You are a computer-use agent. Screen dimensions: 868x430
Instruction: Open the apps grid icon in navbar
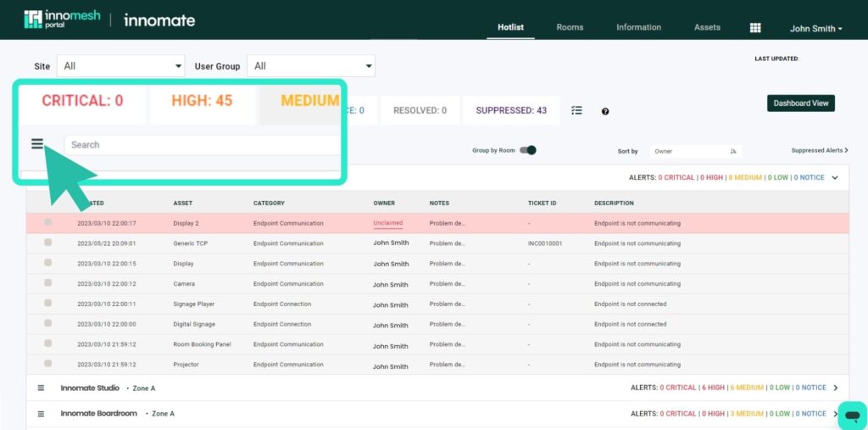coord(755,28)
